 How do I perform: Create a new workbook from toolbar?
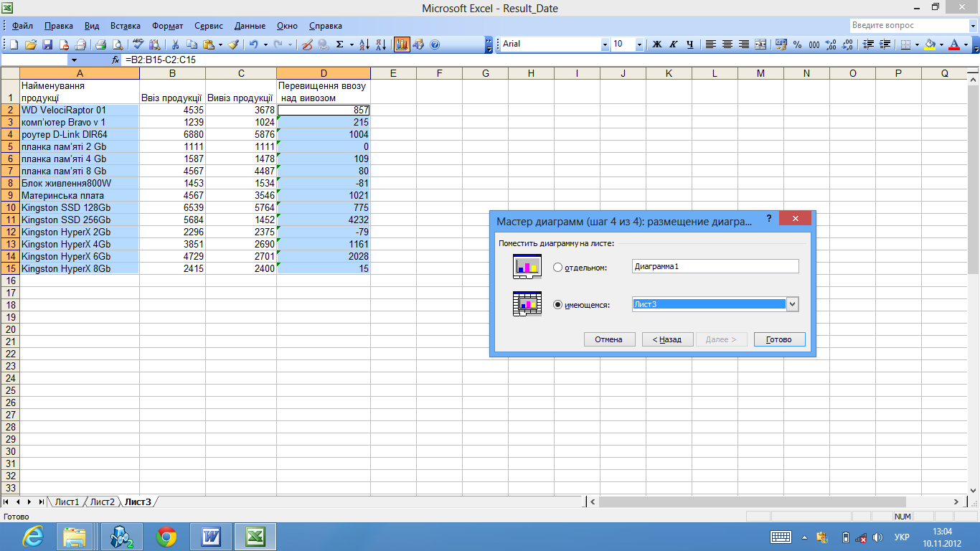(x=14, y=44)
